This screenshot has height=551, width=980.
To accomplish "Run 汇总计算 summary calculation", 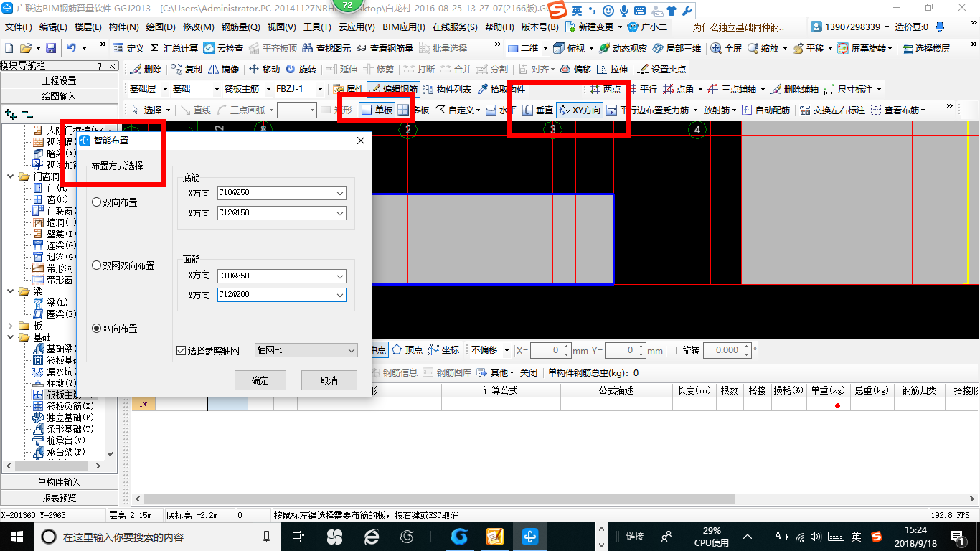I will click(174, 48).
